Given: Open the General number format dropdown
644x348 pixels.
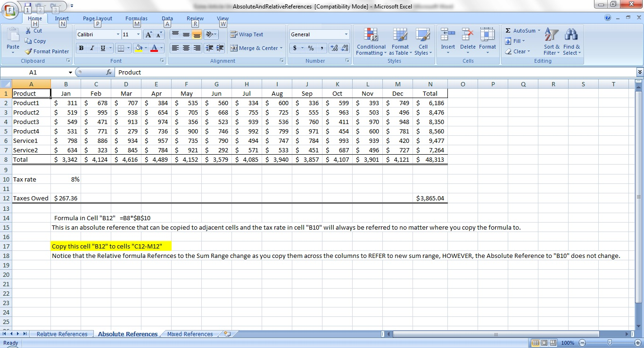Looking at the screenshot, I should (x=346, y=34).
